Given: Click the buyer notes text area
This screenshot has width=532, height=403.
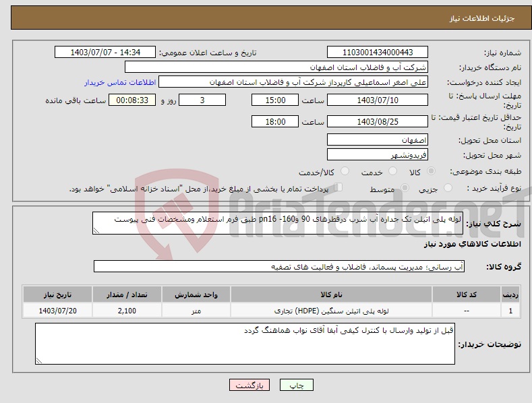Looking at the screenshot, I should click(x=245, y=344).
